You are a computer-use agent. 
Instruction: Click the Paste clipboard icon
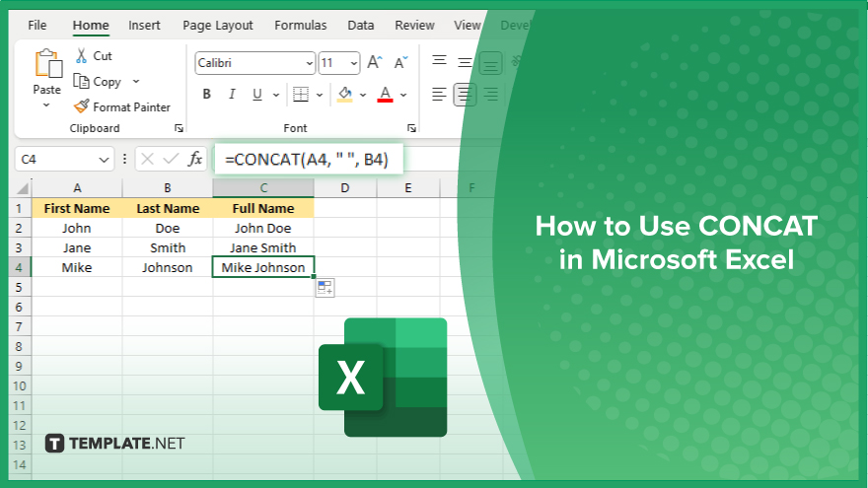(x=48, y=63)
